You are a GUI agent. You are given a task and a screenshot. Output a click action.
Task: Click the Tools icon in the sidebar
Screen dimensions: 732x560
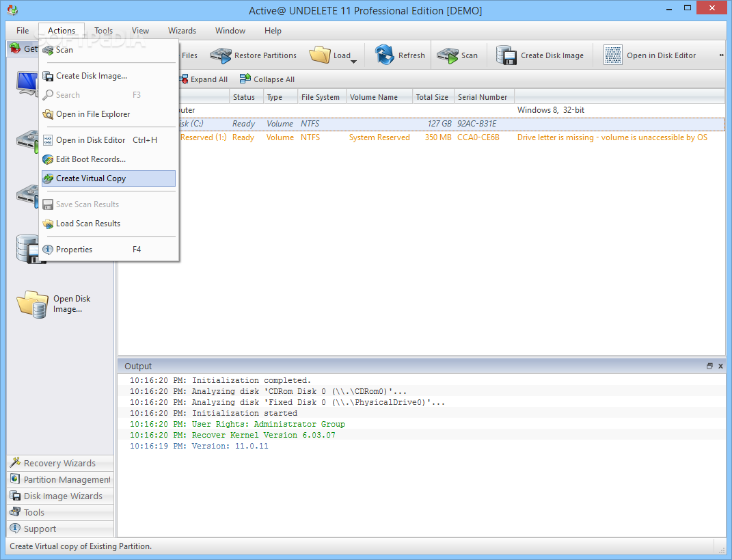[x=15, y=512]
